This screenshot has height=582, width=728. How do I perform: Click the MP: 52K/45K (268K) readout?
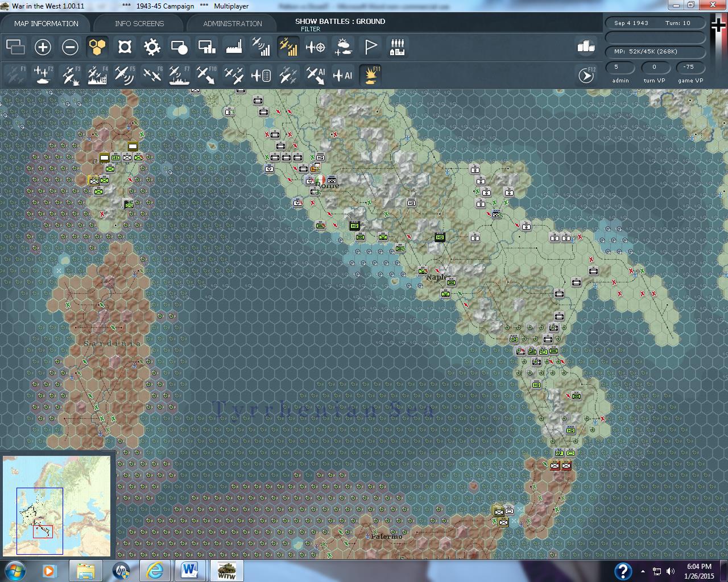pyautogui.click(x=654, y=52)
